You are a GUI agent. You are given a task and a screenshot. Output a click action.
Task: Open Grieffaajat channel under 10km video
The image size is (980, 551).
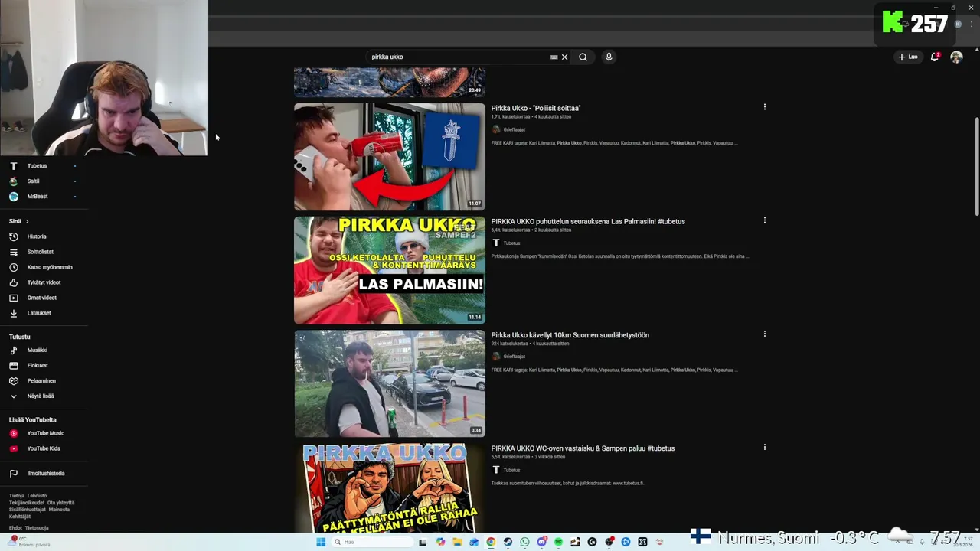pyautogui.click(x=514, y=357)
